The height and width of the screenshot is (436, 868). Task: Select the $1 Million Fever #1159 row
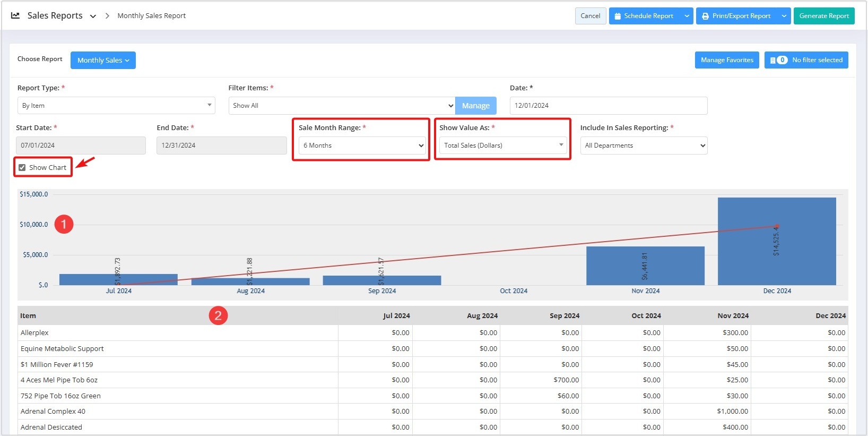(x=433, y=364)
